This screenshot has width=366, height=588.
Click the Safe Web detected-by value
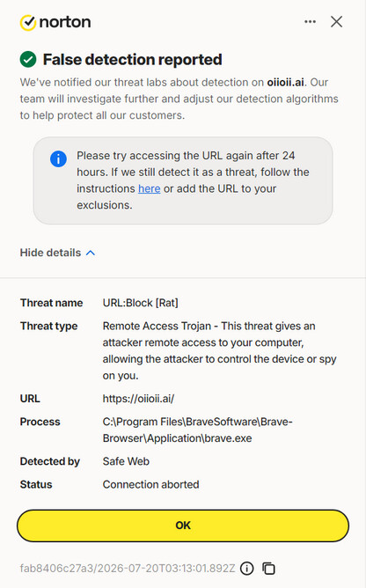point(126,461)
